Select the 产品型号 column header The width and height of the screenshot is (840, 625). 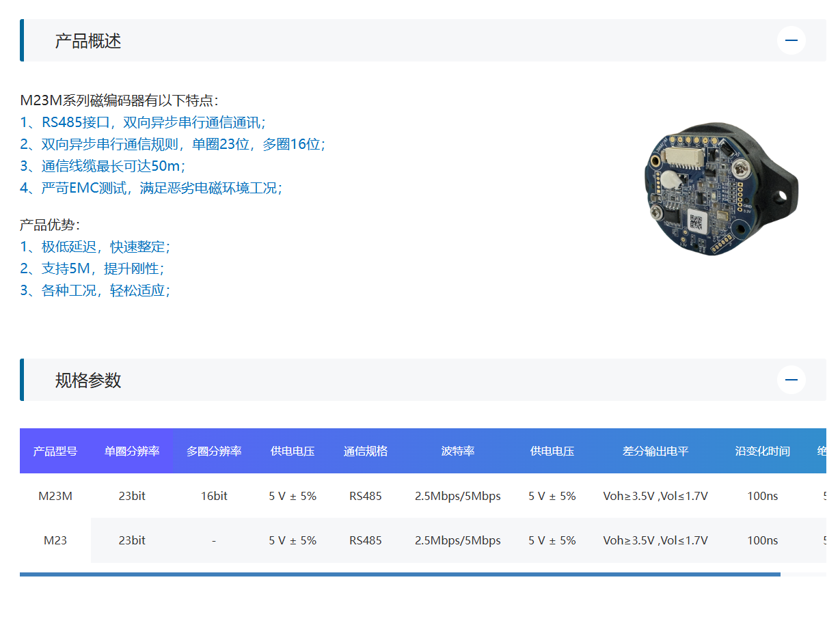point(55,451)
